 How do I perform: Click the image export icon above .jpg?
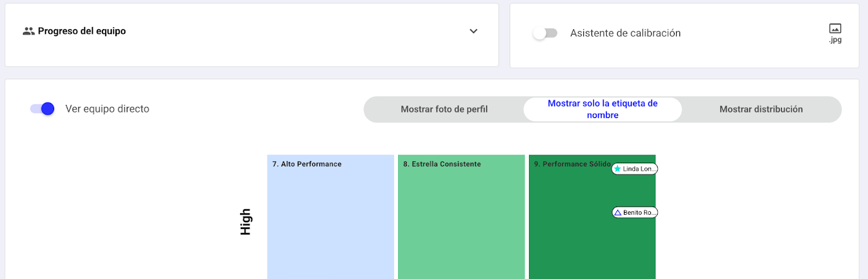tap(835, 28)
